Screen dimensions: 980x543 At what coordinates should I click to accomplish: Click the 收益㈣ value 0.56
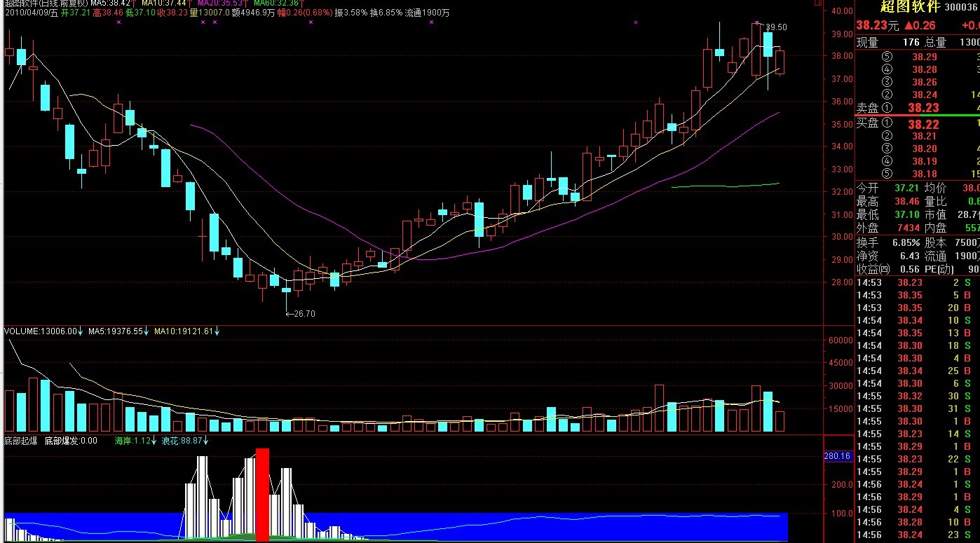909,269
